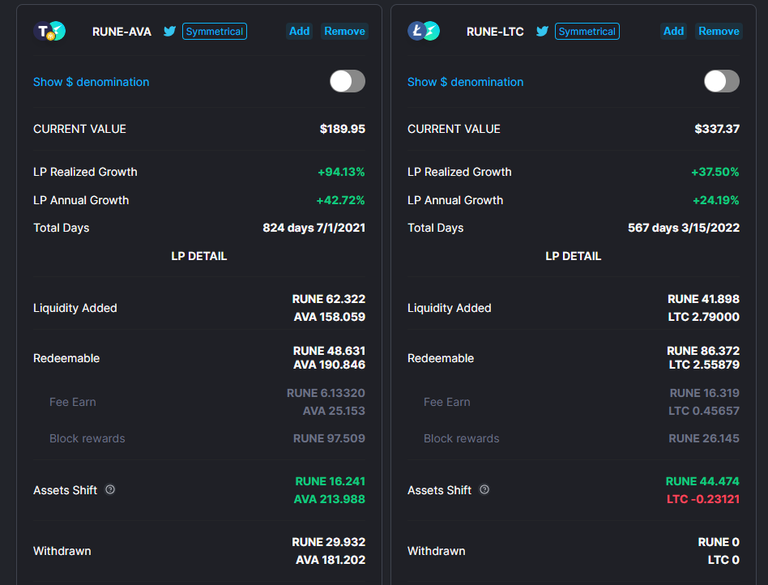768x585 pixels.
Task: Open the Assets Shift help icon in RUNE-AVA card
Action: (110, 489)
